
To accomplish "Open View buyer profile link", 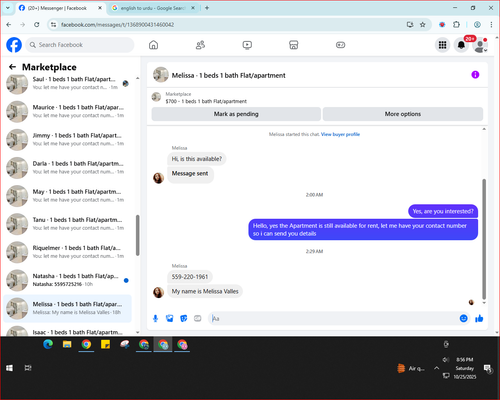I will pos(340,134).
